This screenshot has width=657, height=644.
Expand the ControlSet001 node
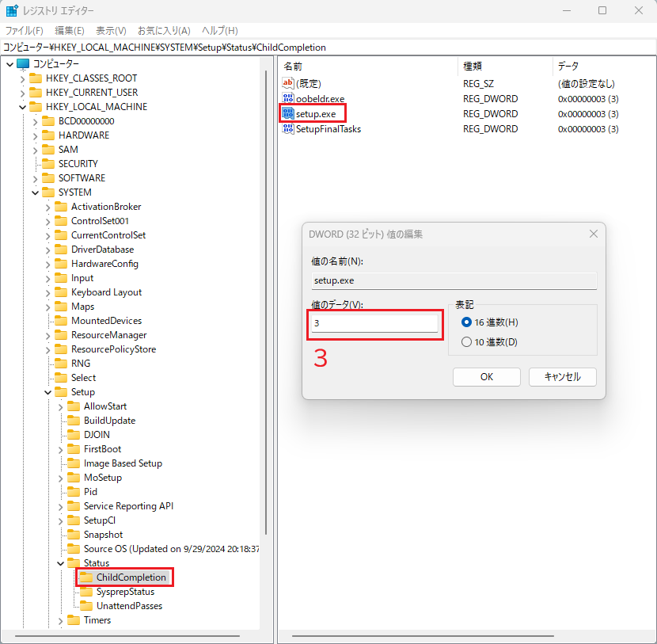tap(47, 221)
